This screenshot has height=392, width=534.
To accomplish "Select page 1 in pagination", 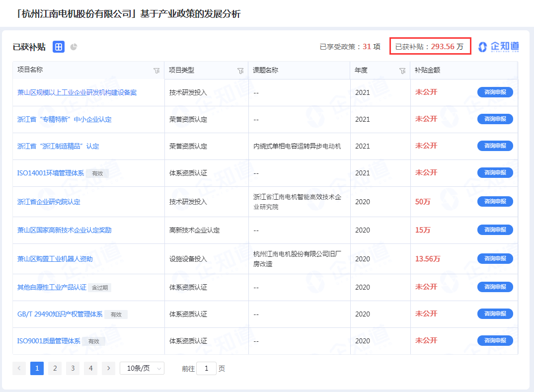I will (37, 368).
